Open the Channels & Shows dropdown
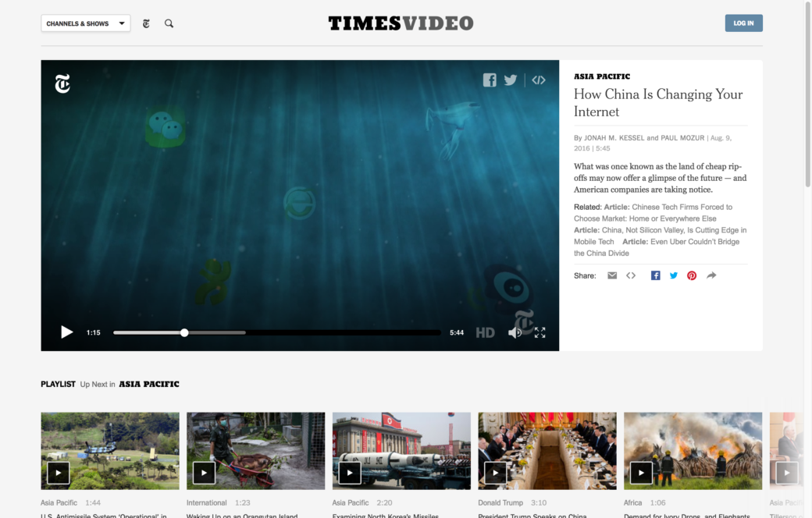The height and width of the screenshot is (518, 812). pyautogui.click(x=85, y=23)
